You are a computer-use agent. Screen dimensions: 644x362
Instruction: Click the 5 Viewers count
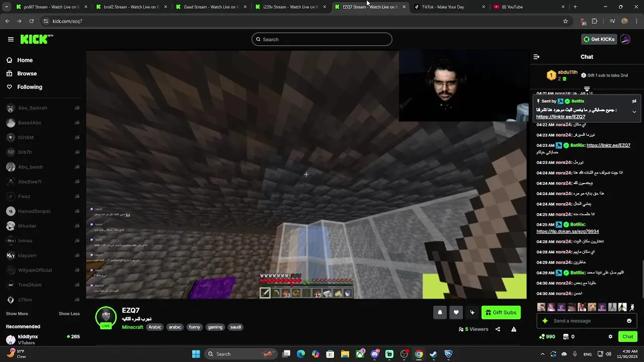(473, 329)
